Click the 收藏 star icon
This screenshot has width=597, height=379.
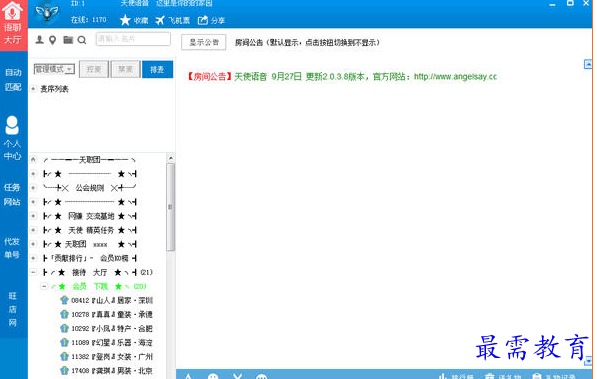125,20
